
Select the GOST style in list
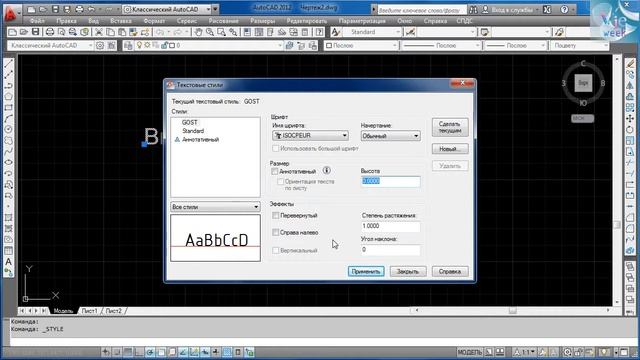[189, 122]
